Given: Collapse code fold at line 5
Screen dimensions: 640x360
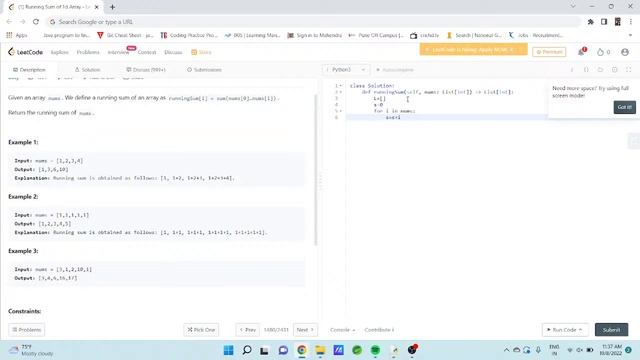Looking at the screenshot, I should coord(341,111).
